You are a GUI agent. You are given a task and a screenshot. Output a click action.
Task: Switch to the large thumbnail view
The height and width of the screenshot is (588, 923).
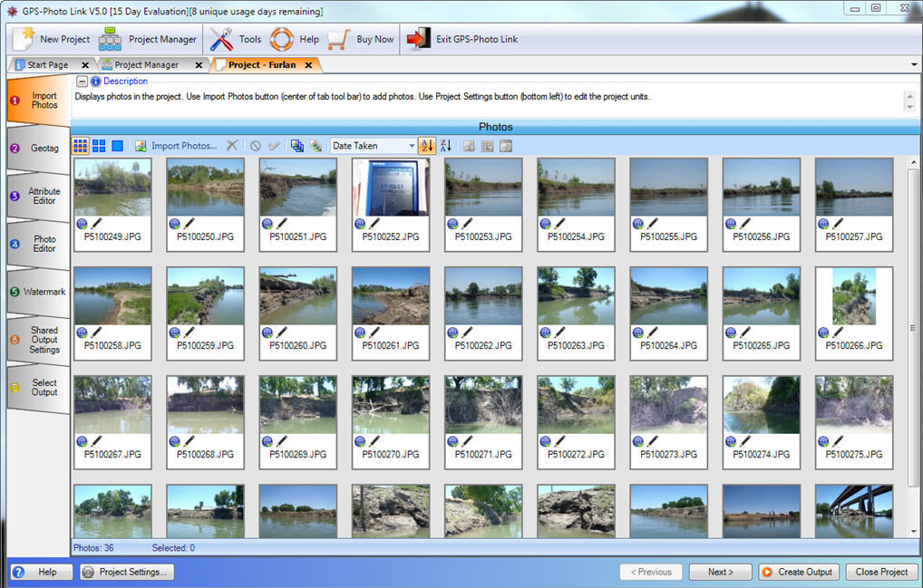click(x=117, y=145)
